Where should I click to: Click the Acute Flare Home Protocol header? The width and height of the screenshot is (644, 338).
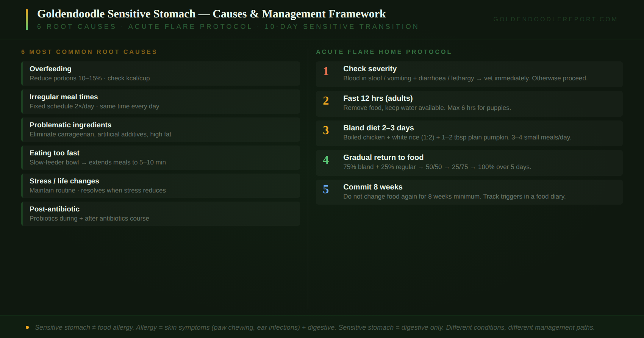coord(384,52)
